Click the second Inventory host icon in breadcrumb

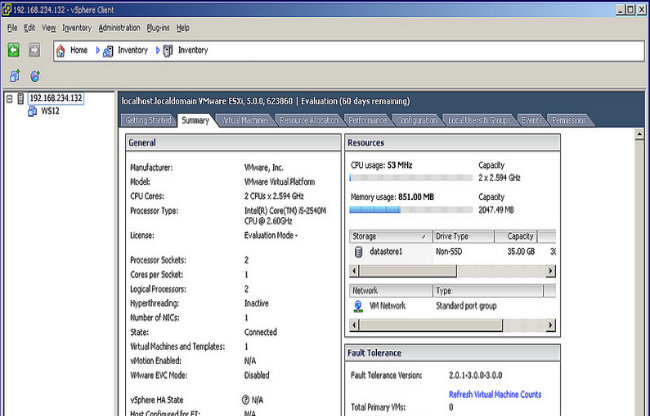point(167,51)
